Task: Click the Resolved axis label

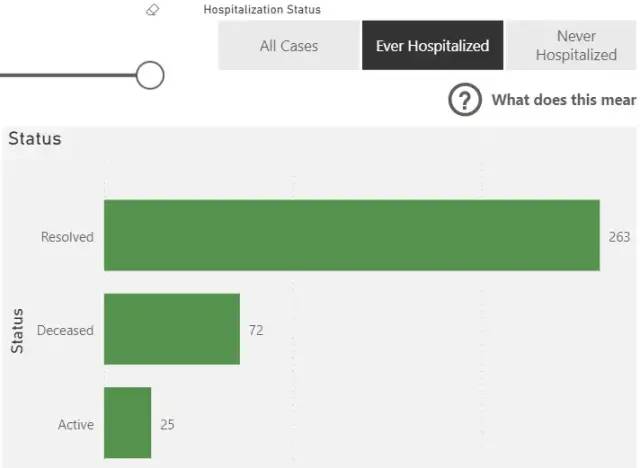Action: click(x=67, y=237)
